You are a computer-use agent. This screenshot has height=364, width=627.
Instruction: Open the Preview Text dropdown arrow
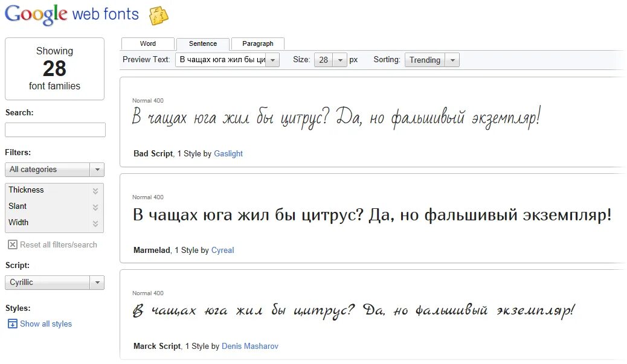pos(272,60)
